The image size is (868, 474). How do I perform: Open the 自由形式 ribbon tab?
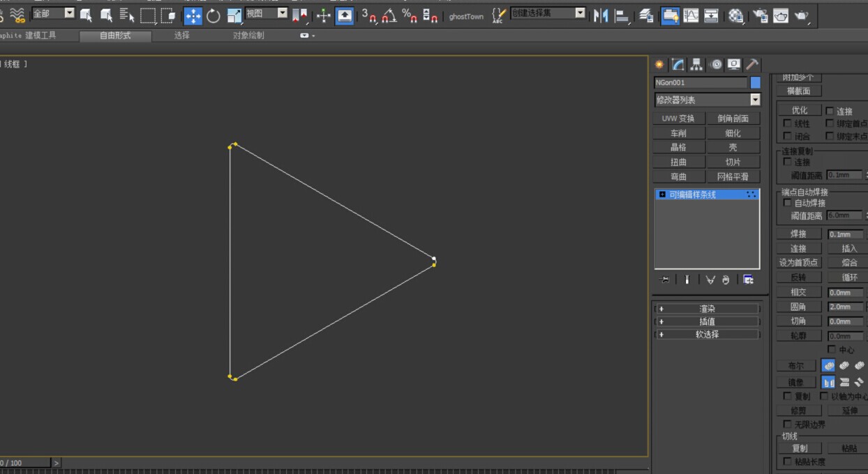click(x=115, y=36)
